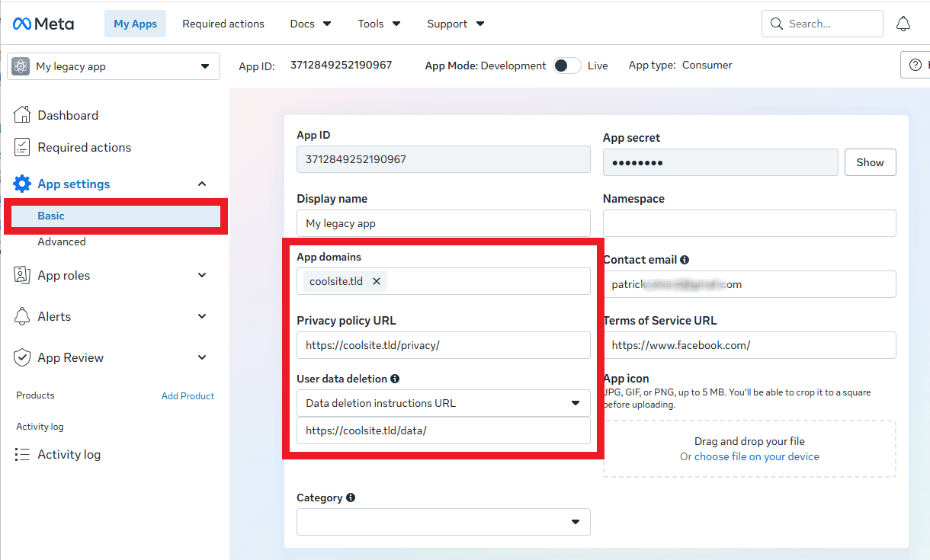This screenshot has height=560, width=930.
Task: Open the Category dropdown
Action: pyautogui.click(x=444, y=522)
